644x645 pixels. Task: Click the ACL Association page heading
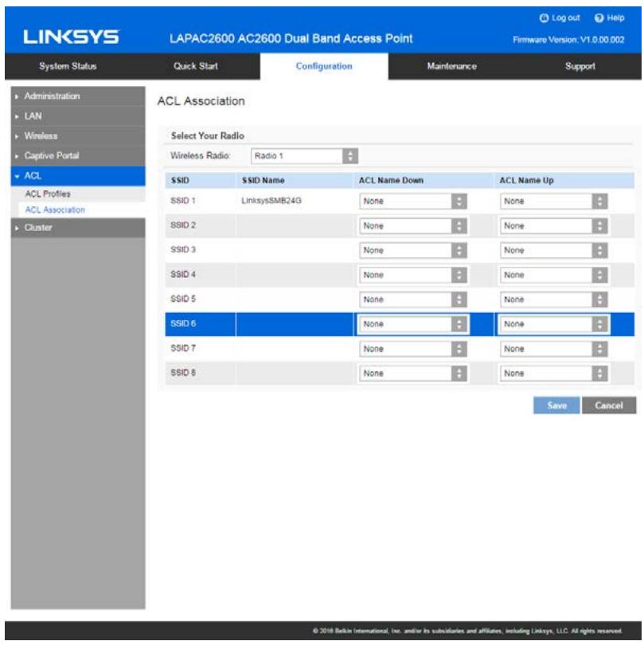coord(201,101)
